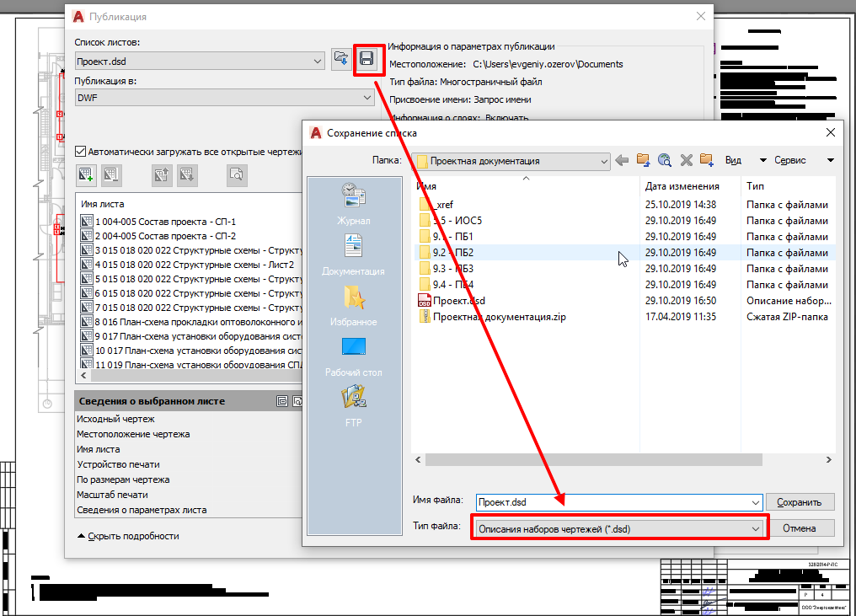Select sheet 10 017 План-схема установки оборудования
Viewport: 856px width, 616px height.
pos(191,351)
